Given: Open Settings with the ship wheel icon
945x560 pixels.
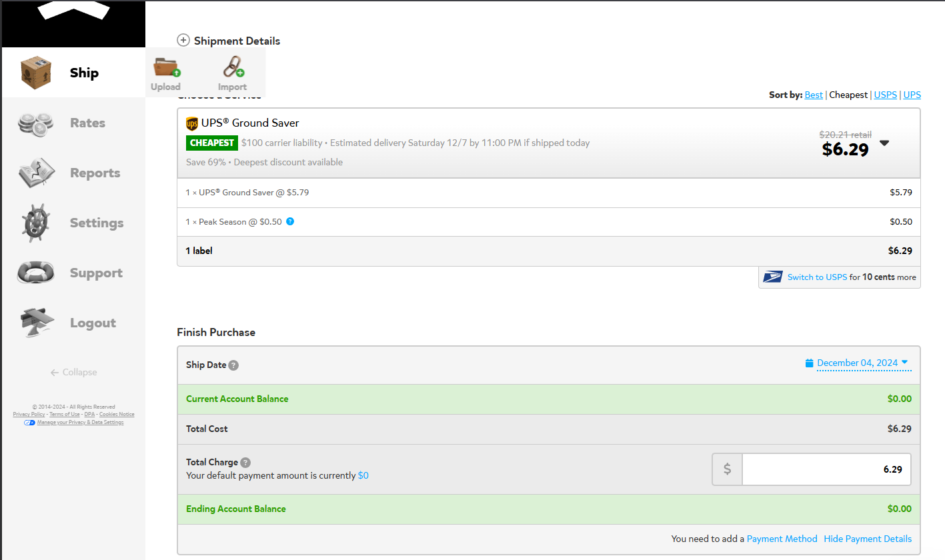Looking at the screenshot, I should [73, 223].
